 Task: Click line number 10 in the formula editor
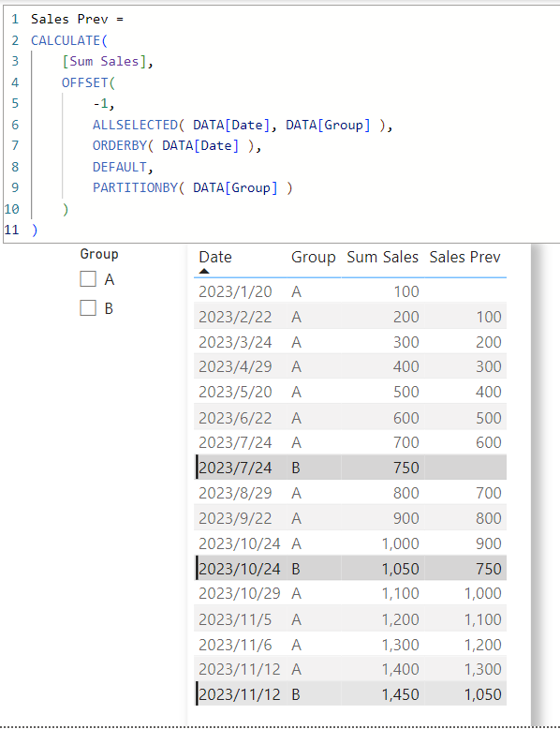pos(12,209)
